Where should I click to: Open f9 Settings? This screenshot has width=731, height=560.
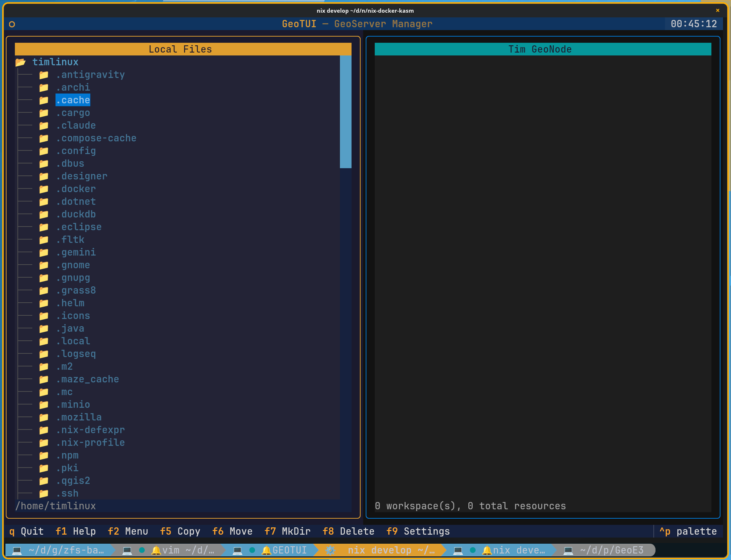(418, 531)
